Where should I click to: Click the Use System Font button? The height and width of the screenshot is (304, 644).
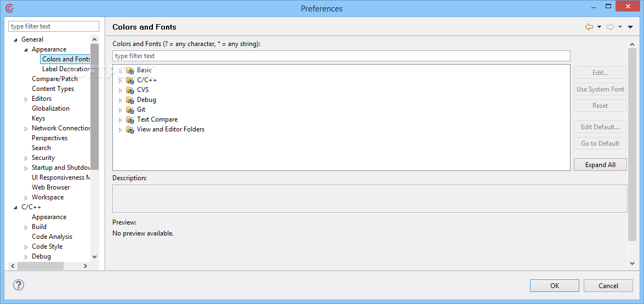(601, 89)
